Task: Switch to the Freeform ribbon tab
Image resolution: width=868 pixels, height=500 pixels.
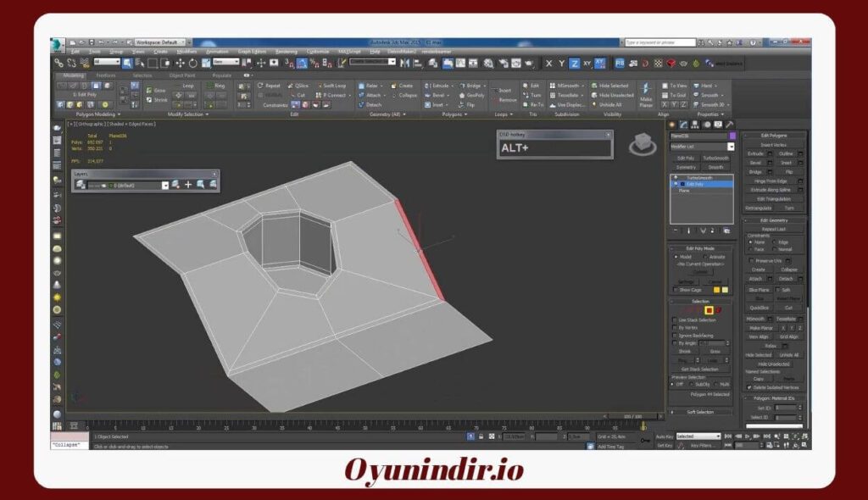Action: pos(106,75)
